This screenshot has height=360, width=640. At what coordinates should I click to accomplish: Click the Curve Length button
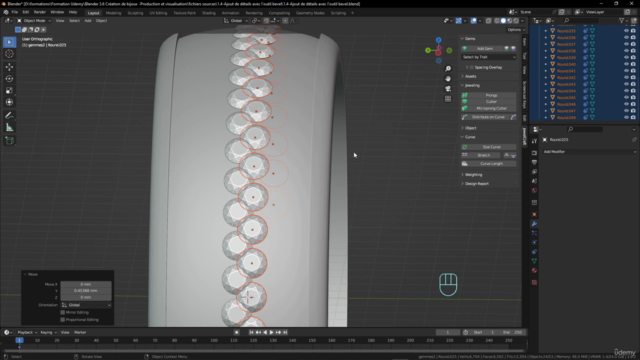(489, 164)
